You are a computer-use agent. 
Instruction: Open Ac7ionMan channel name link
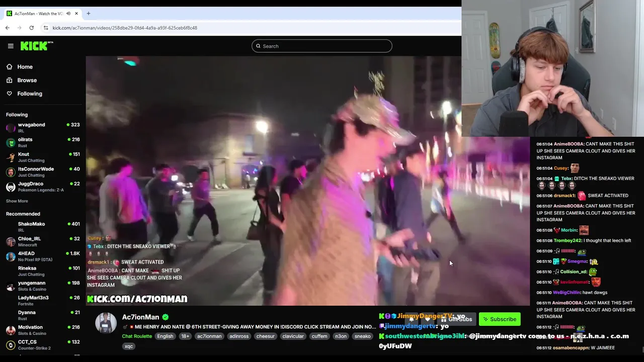point(140,317)
